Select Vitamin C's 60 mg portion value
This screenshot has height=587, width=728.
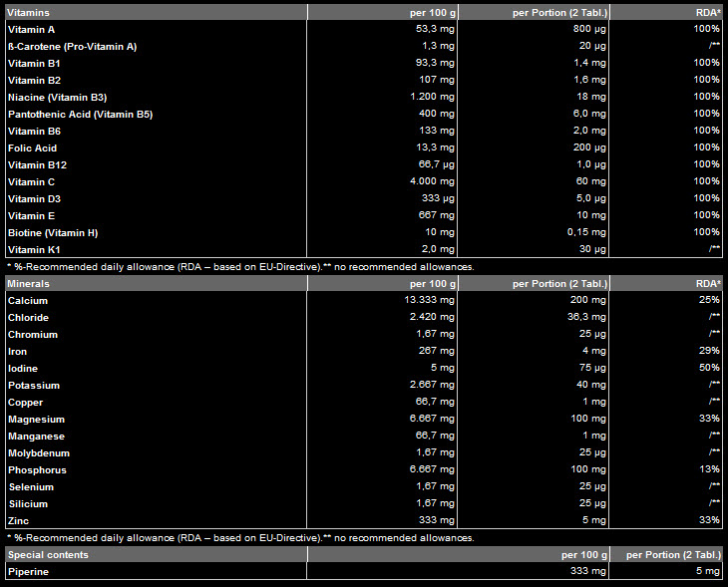591,181
